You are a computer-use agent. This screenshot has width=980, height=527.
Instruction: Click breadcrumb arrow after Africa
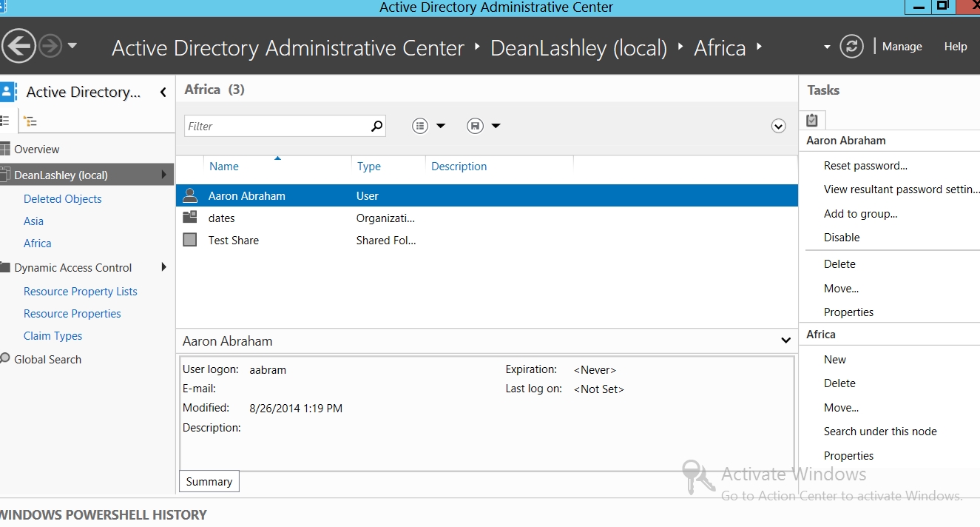coord(759,47)
